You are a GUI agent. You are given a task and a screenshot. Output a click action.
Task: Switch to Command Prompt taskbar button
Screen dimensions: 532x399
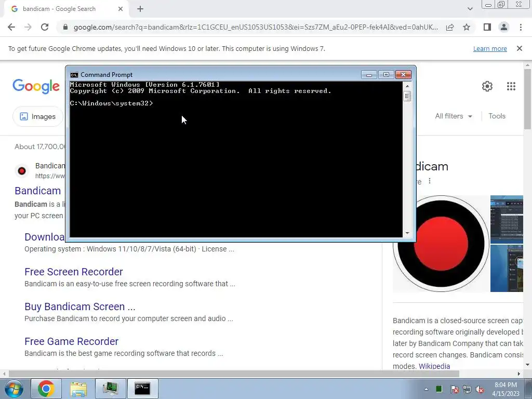[x=142, y=389]
